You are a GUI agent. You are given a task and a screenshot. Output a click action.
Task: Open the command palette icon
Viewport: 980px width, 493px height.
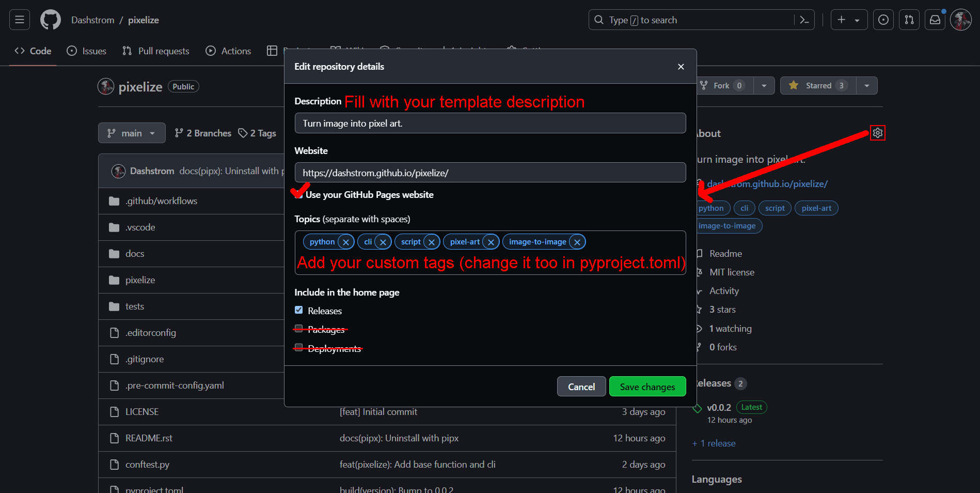click(804, 20)
